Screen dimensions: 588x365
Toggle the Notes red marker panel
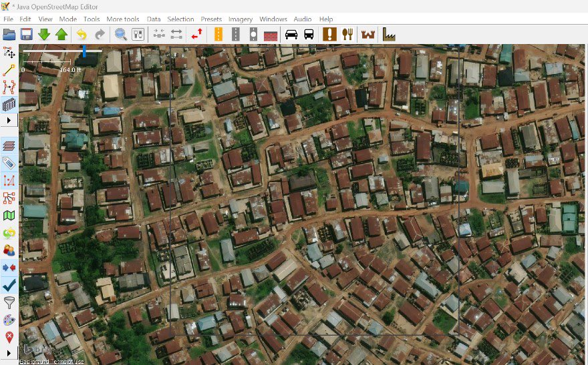tap(9, 337)
